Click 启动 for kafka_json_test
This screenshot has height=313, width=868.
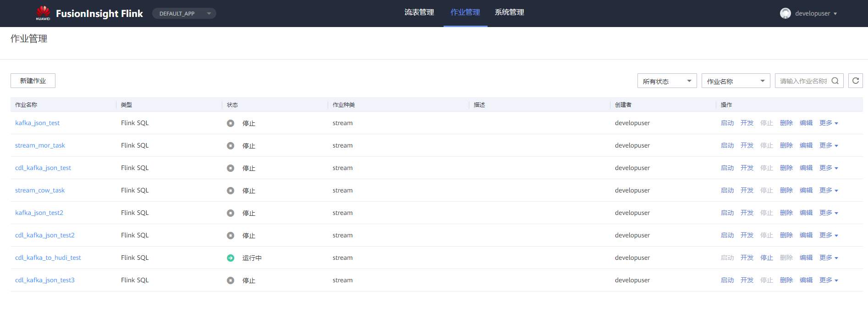727,123
